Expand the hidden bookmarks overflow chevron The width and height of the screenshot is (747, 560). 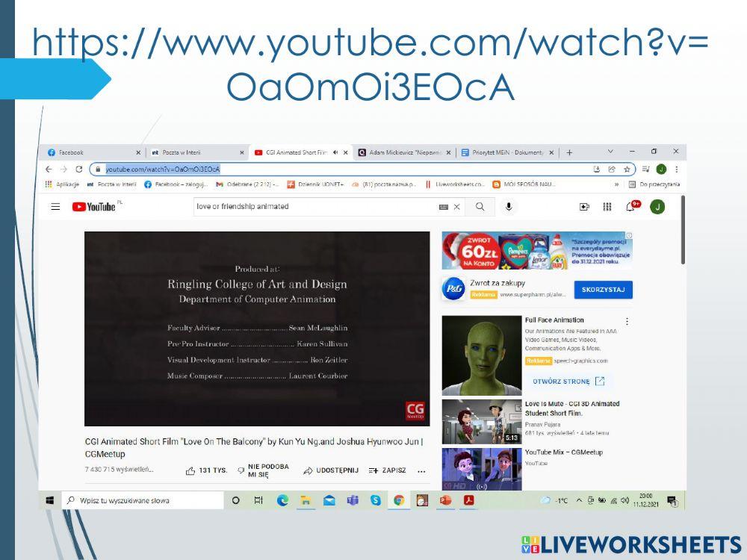(x=616, y=184)
